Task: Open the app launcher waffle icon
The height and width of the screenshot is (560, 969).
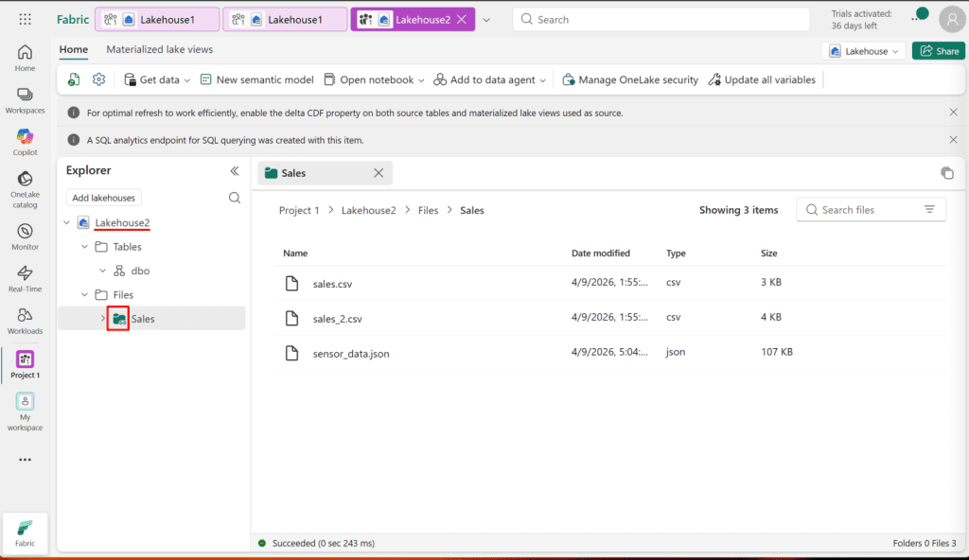Action: point(25,19)
